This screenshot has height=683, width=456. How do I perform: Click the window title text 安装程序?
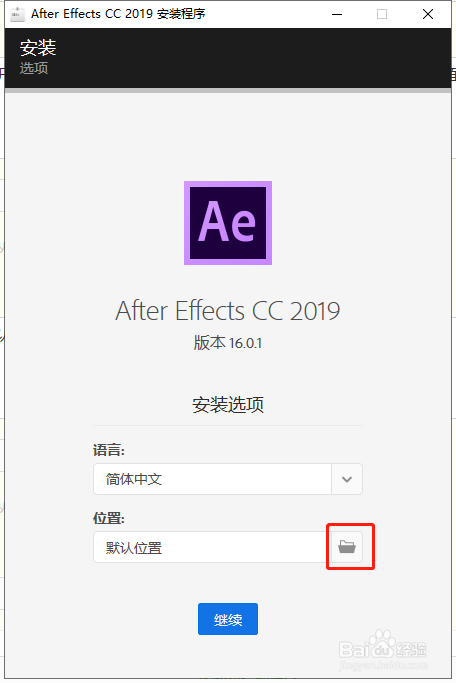(x=181, y=14)
